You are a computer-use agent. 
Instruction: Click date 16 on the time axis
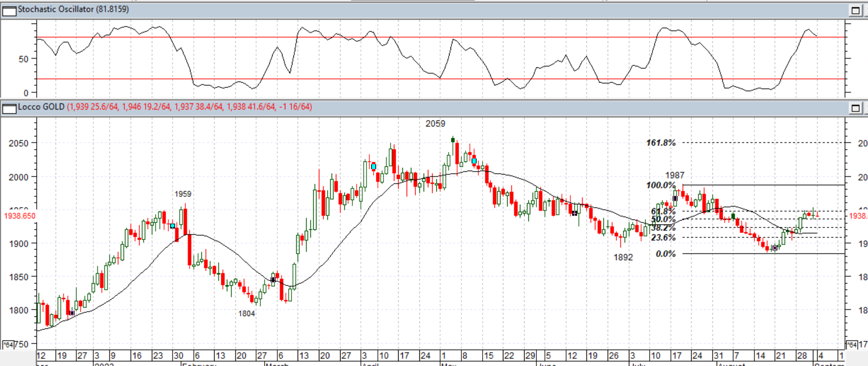(x=136, y=356)
